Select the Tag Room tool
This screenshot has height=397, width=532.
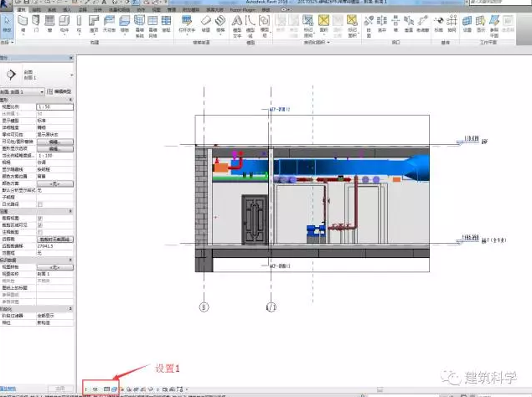(308, 26)
